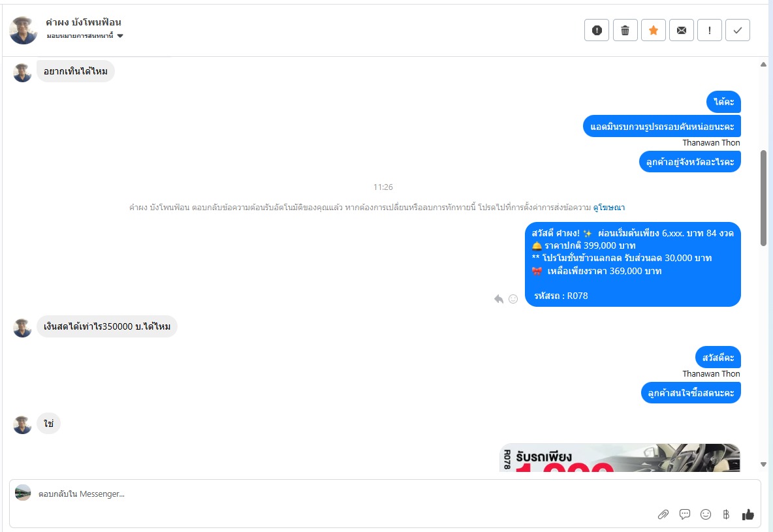Click the baht payment request icon

click(x=726, y=515)
